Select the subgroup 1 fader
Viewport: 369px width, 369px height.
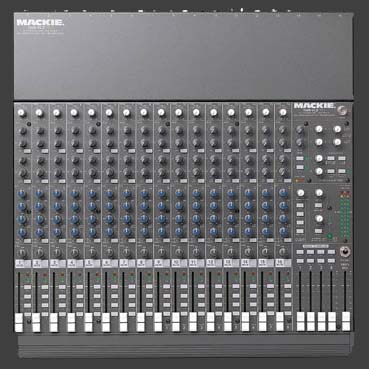(301, 321)
